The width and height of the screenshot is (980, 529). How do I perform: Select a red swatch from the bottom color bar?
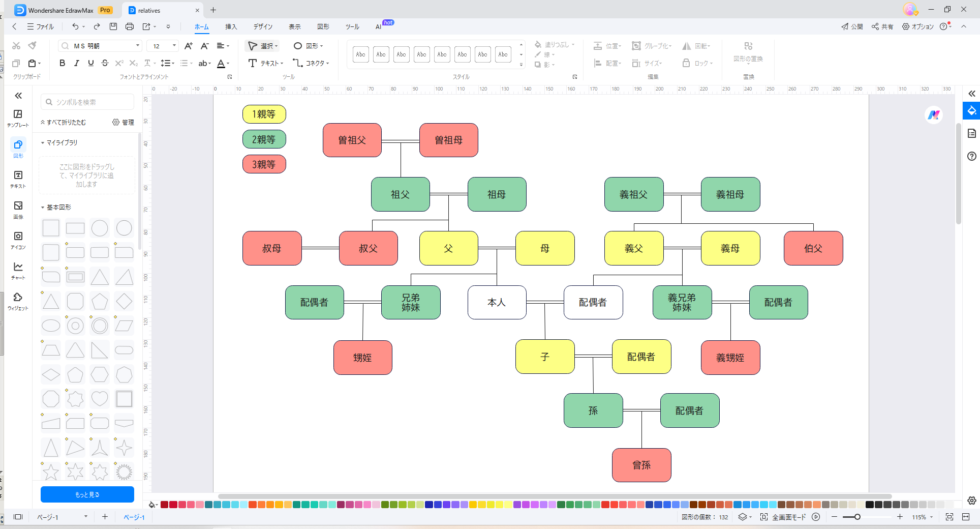(173, 505)
